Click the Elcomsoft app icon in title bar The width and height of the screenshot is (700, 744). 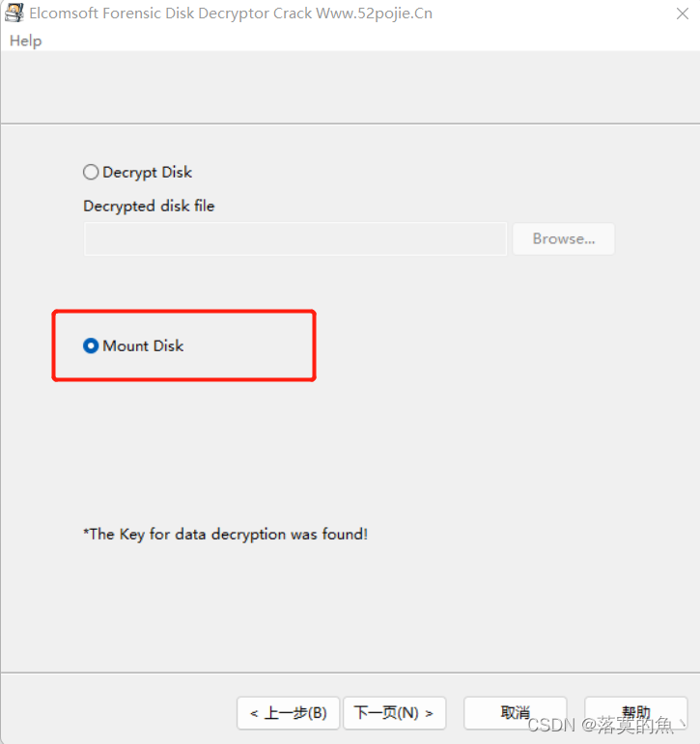14,13
